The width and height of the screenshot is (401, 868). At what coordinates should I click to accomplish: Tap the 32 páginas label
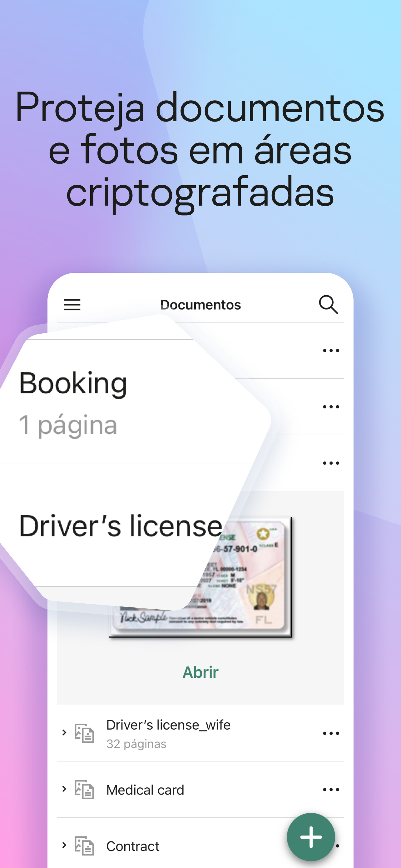136,744
